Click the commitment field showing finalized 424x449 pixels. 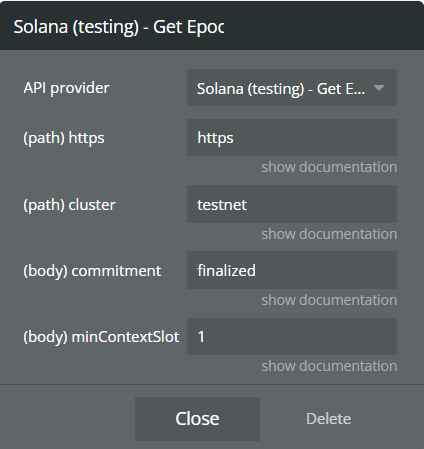pos(292,270)
